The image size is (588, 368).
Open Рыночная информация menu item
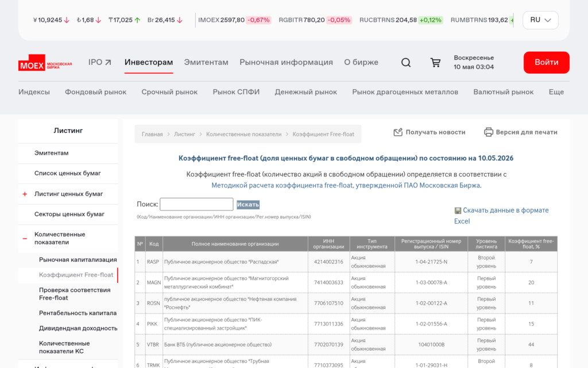point(286,62)
